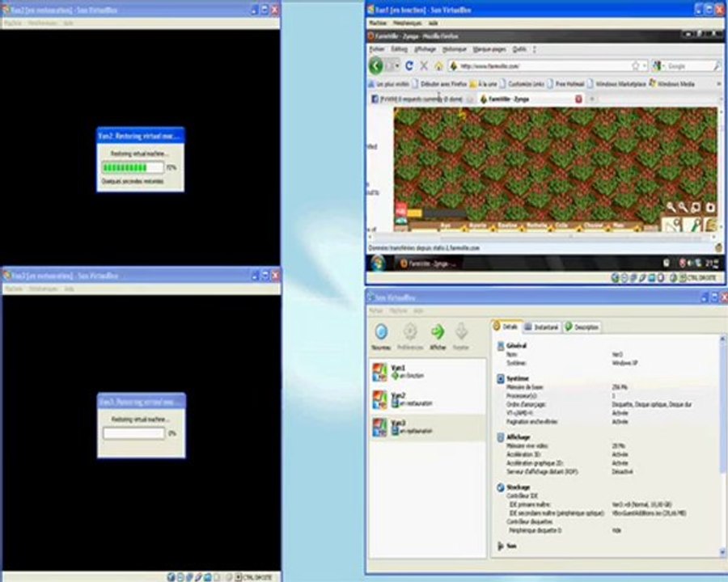Open Outils menu in Firefox

pos(519,49)
